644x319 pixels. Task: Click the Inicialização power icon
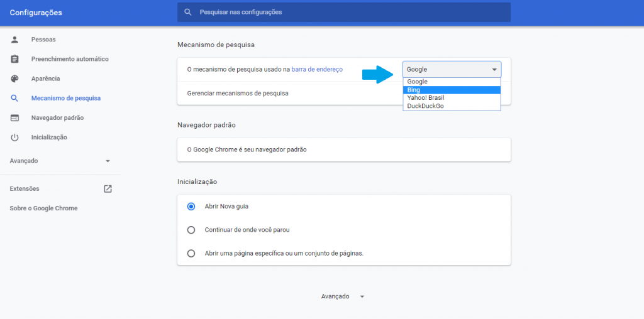pos(15,138)
